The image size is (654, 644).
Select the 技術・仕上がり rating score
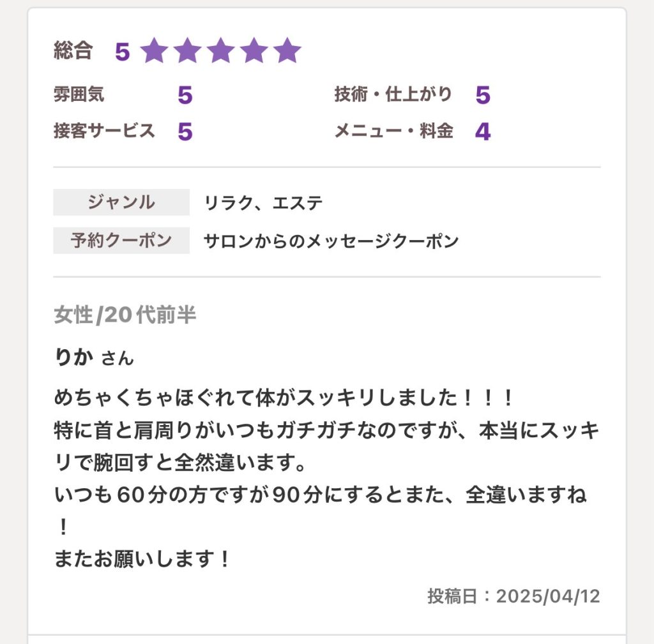tap(483, 95)
